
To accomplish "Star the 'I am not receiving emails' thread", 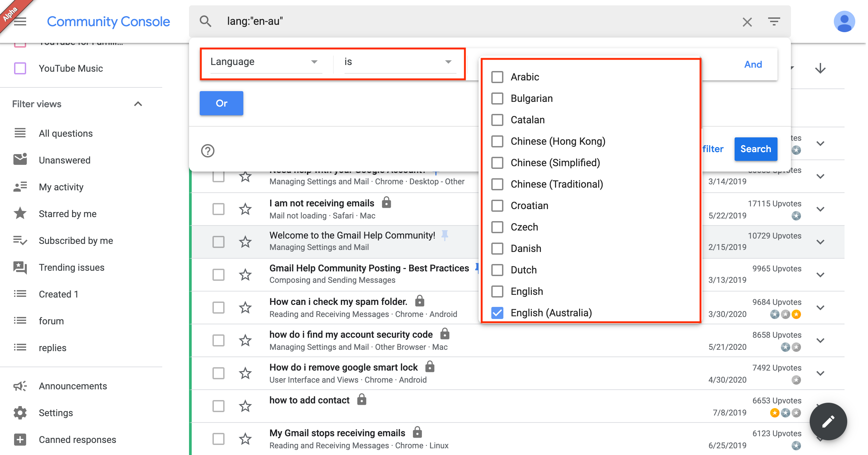I will (x=245, y=209).
